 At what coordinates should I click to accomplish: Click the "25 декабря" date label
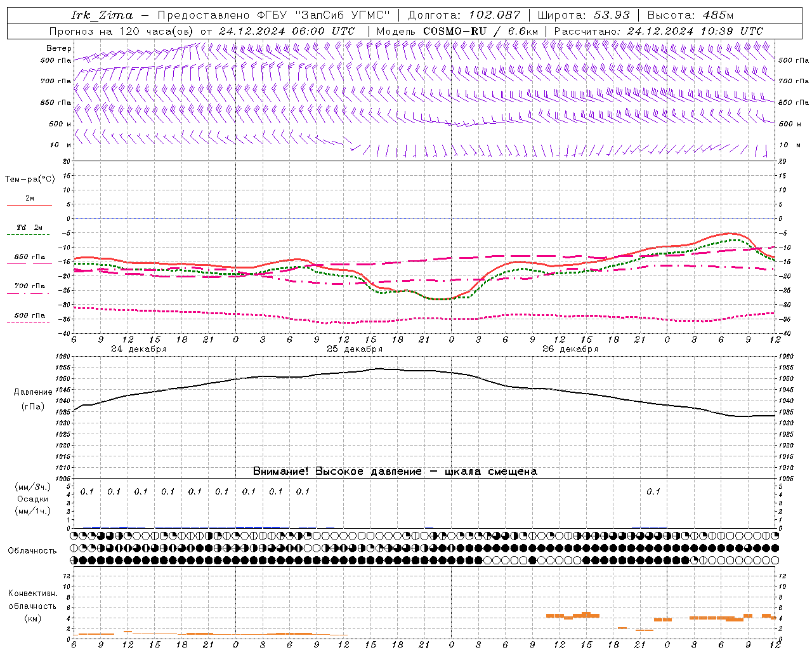point(355,349)
